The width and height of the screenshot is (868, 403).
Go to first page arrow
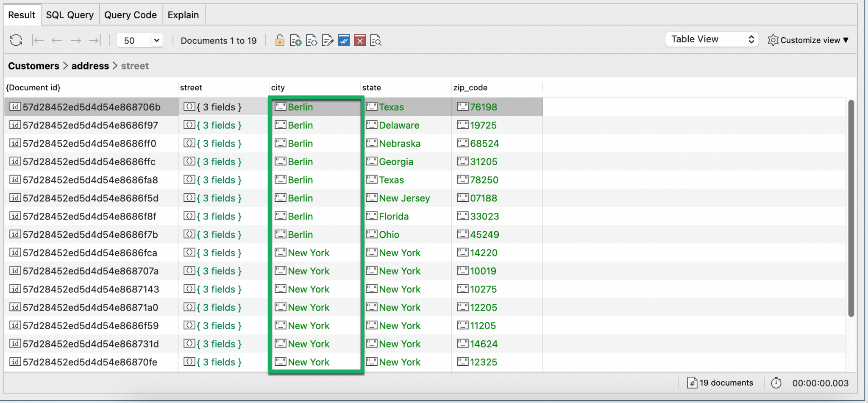[38, 40]
